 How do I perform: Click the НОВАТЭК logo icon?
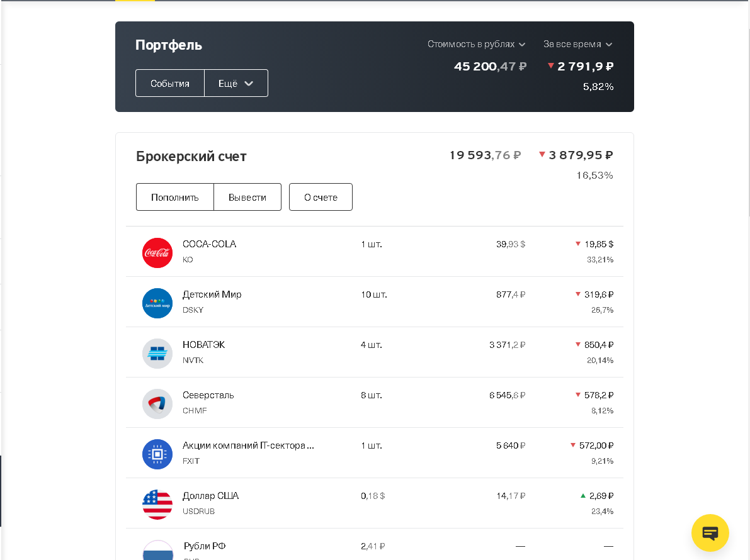157,354
